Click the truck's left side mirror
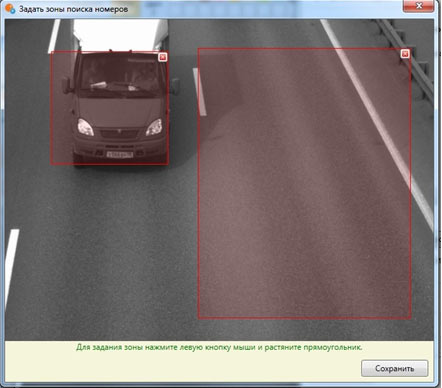Viewport: 442px width, 388px height. 67,85
